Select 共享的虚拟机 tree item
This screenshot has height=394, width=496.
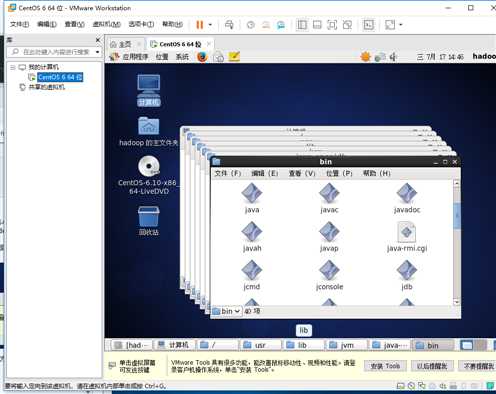point(47,87)
